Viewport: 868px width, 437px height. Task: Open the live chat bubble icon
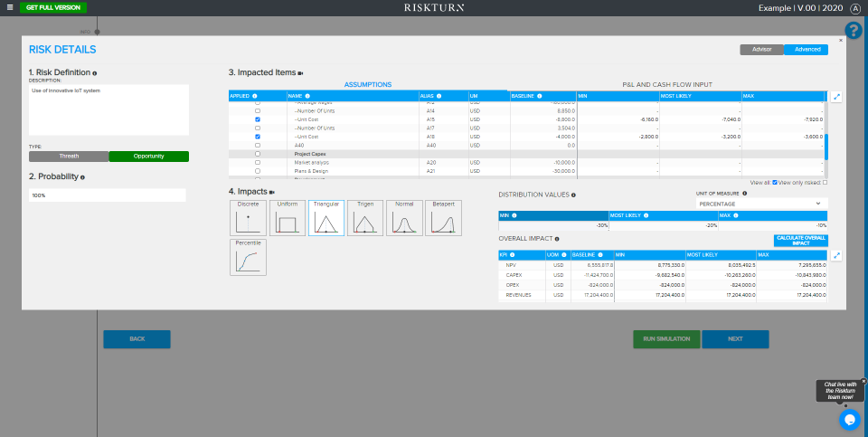pos(849,419)
